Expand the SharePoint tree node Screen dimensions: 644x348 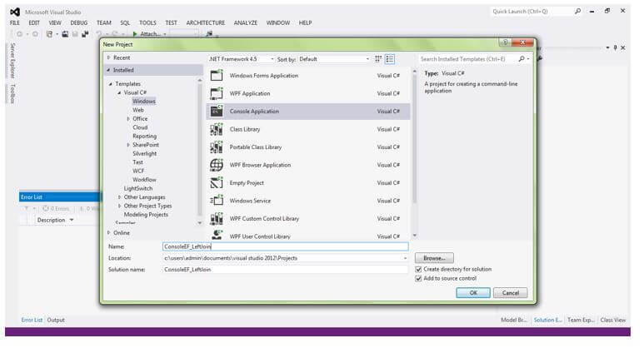click(128, 145)
